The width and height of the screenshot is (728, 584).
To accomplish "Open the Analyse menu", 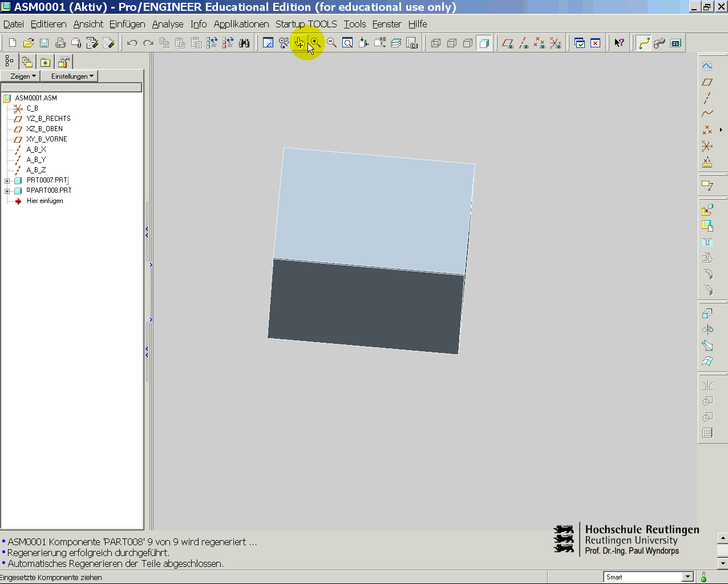I will click(x=168, y=24).
